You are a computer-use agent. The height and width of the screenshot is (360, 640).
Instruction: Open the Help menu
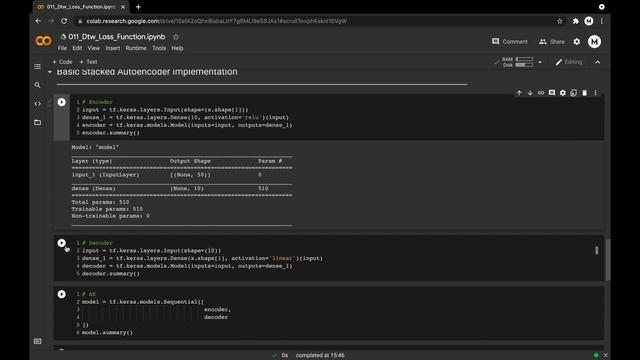177,48
